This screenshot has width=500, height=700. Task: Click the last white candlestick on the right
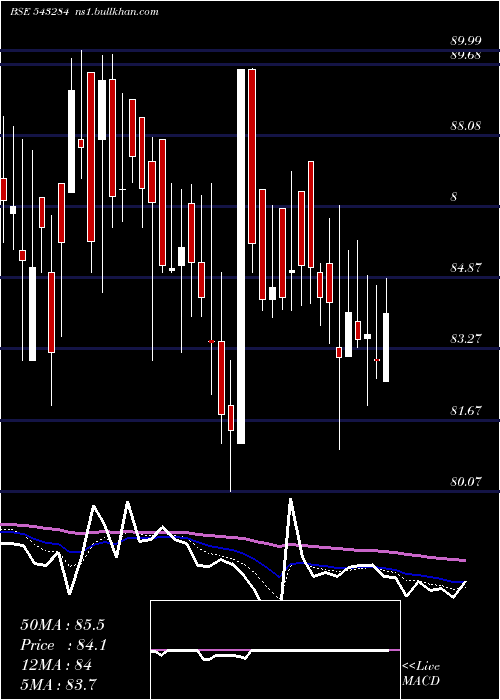[386, 347]
